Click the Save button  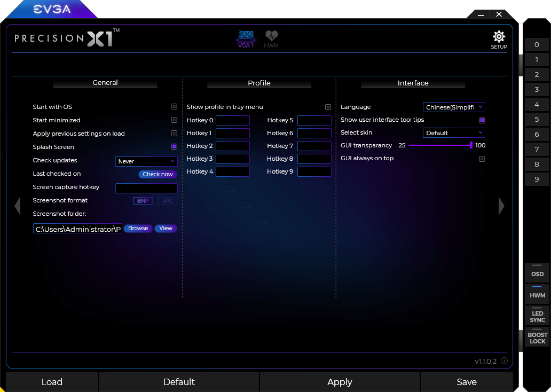467,382
